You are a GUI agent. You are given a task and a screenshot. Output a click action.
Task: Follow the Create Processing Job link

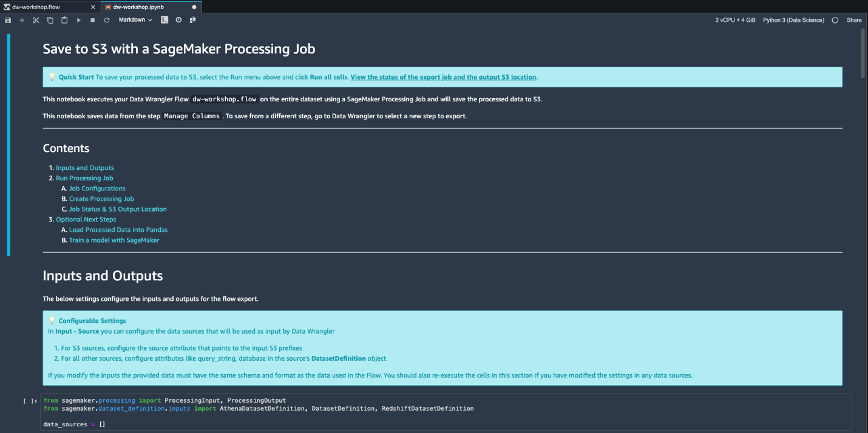pos(101,199)
